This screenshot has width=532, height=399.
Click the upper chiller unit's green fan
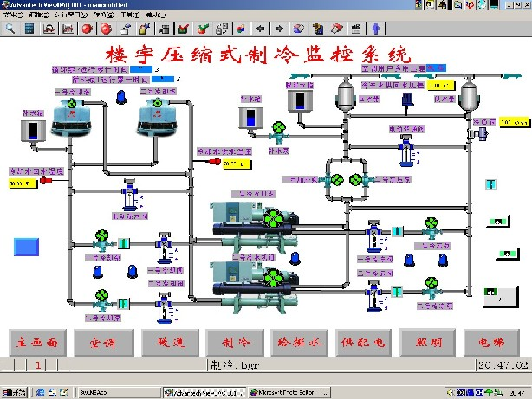click(275, 219)
